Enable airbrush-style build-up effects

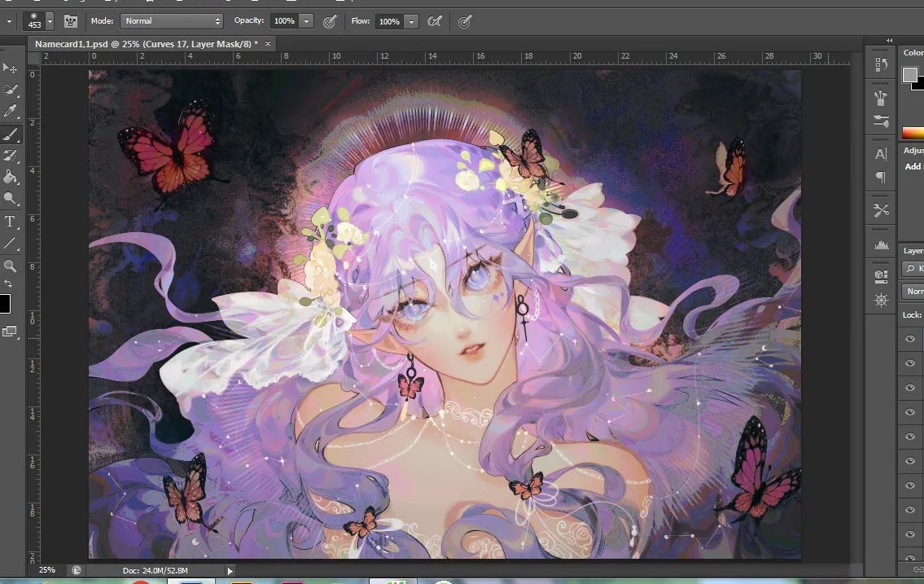(434, 22)
